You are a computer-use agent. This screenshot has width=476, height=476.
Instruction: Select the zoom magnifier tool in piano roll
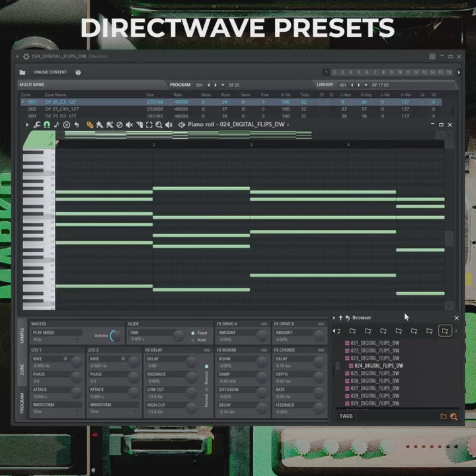click(x=159, y=125)
